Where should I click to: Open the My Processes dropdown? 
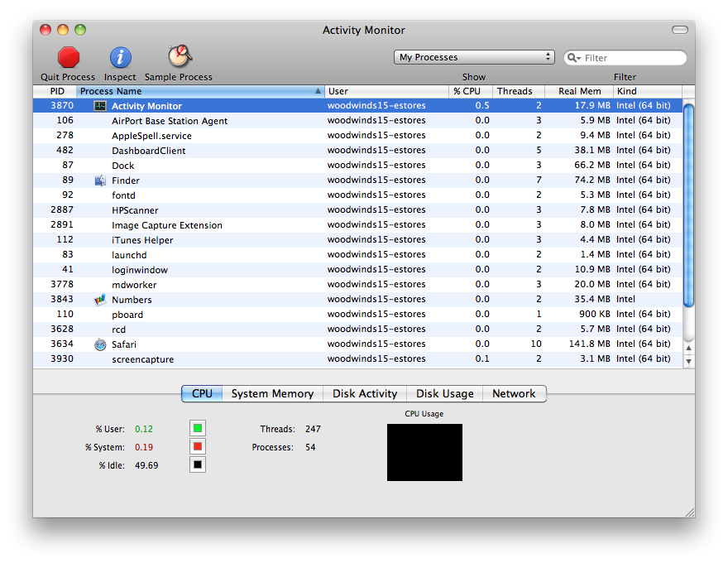pos(473,56)
